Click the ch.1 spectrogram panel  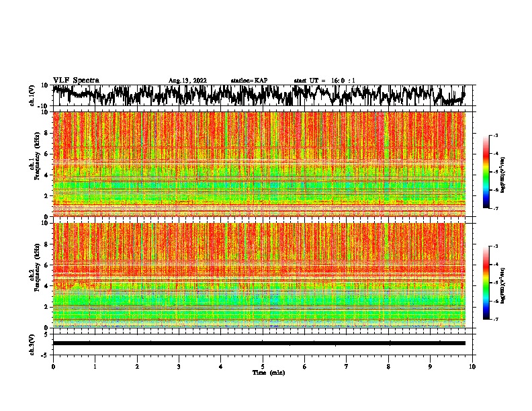259,164
